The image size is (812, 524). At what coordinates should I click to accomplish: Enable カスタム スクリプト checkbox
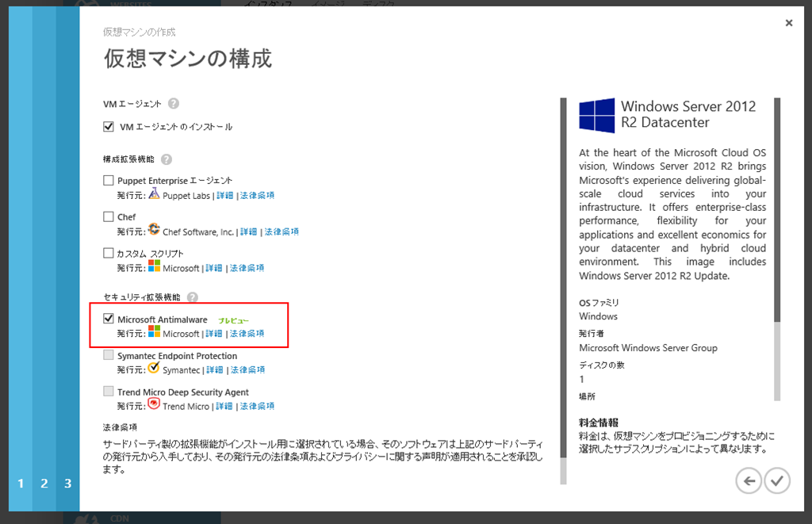pyautogui.click(x=108, y=253)
